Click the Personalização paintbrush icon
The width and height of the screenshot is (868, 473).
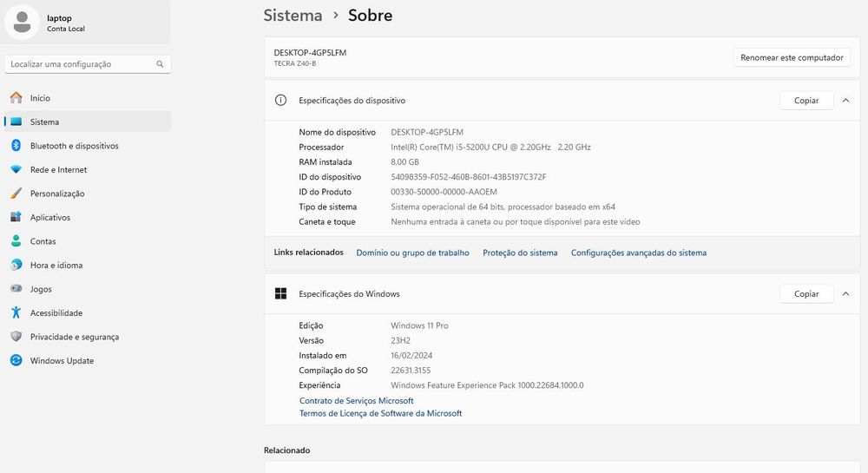(x=16, y=193)
